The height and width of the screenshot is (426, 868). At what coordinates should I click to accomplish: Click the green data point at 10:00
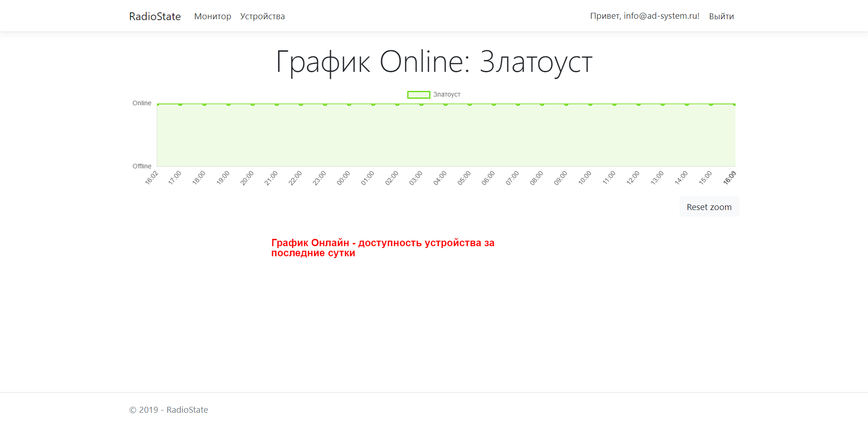590,104
